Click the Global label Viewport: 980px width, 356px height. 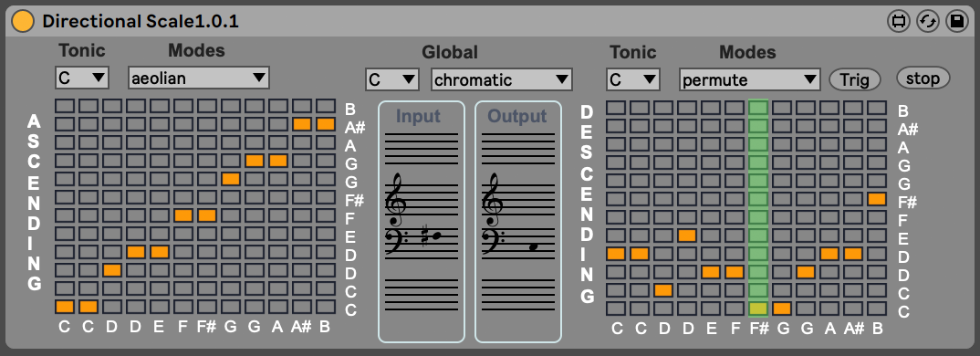(x=450, y=53)
